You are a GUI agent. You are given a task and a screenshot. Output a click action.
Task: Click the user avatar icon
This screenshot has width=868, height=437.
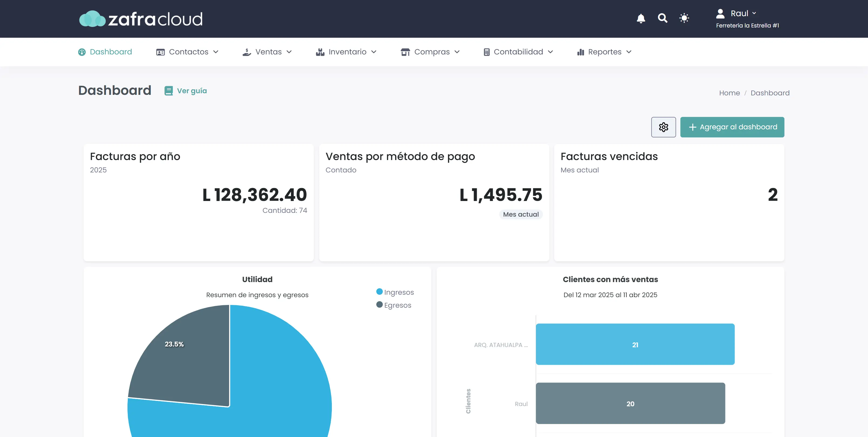pos(720,13)
